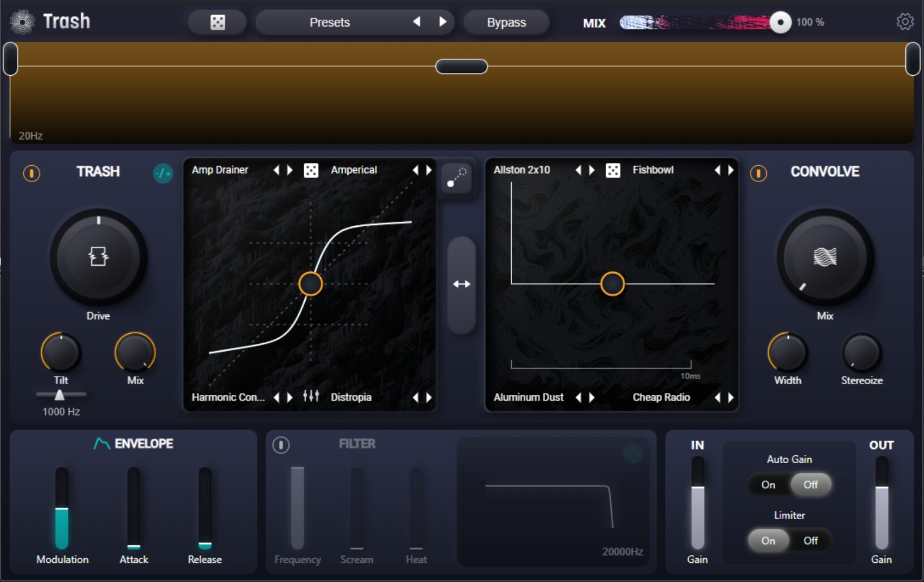924x582 pixels.
Task: Click the Drive knob center icon
Action: [x=98, y=256]
